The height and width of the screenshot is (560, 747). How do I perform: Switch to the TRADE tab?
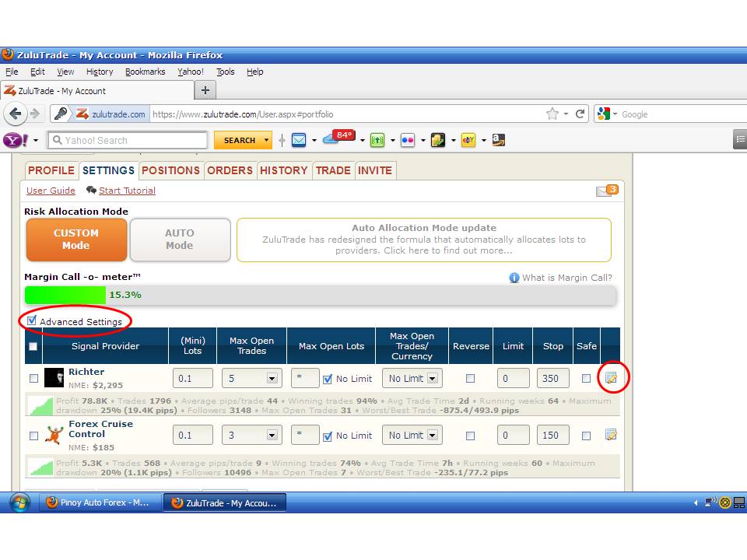click(333, 170)
